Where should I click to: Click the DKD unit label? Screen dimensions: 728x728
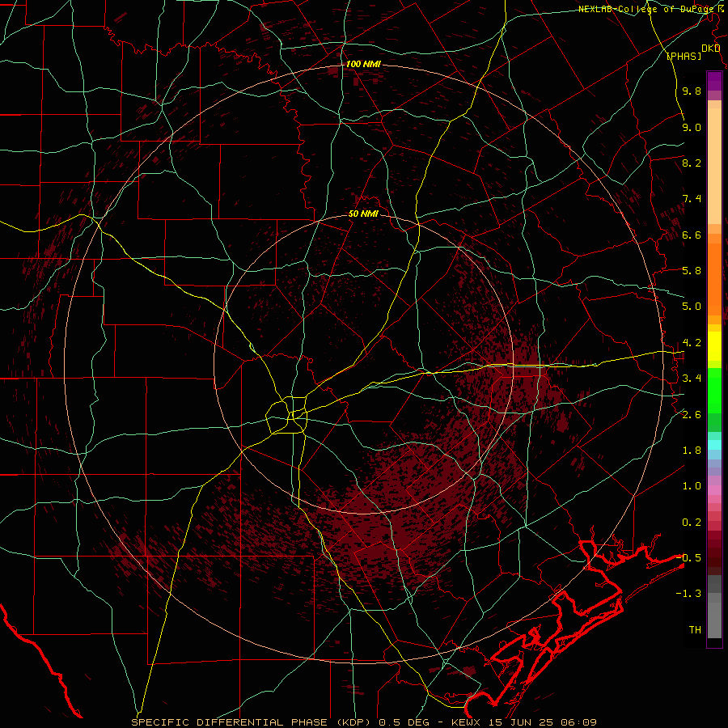coord(710,49)
